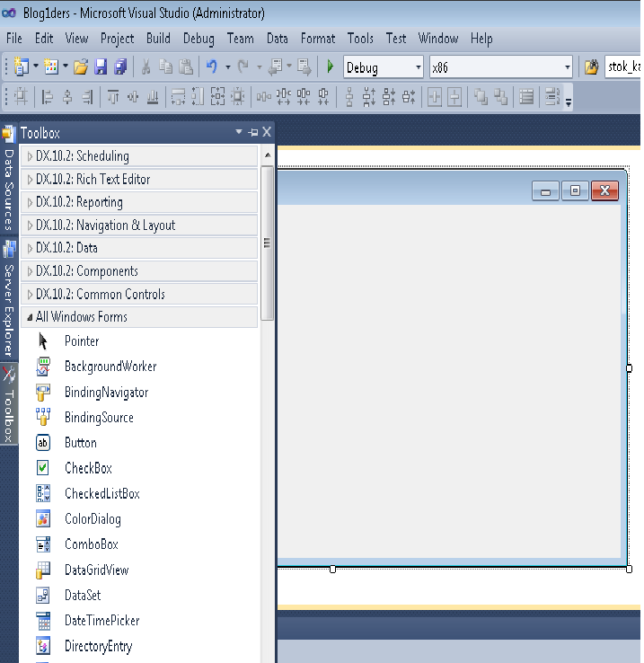Click the Align Centers layout icon
This screenshot has height=663, width=644.
click(x=67, y=97)
